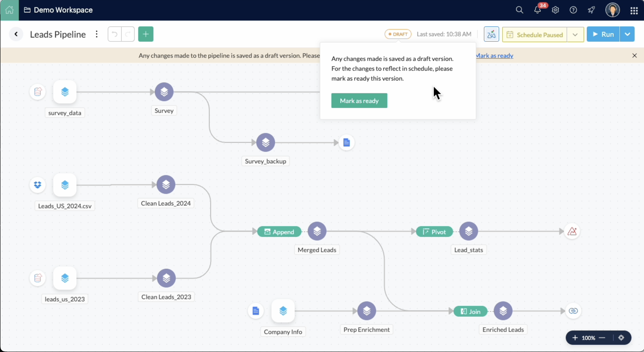644x352 pixels.
Task: Click the rocket icon in header
Action: click(x=591, y=10)
